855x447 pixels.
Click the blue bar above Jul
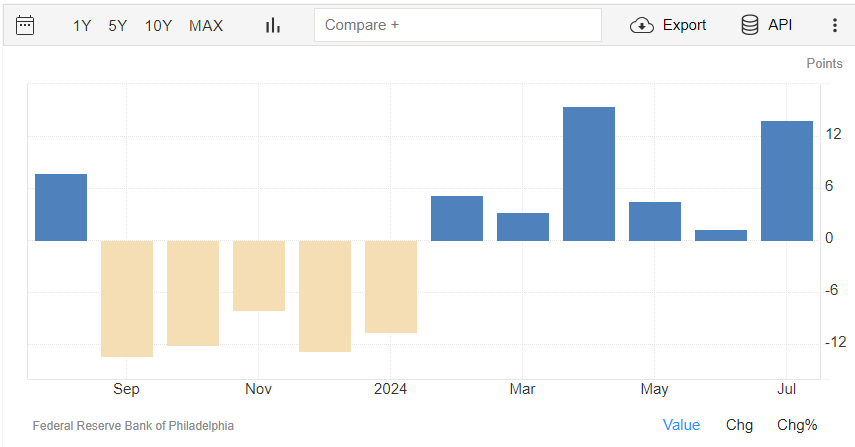point(787,181)
